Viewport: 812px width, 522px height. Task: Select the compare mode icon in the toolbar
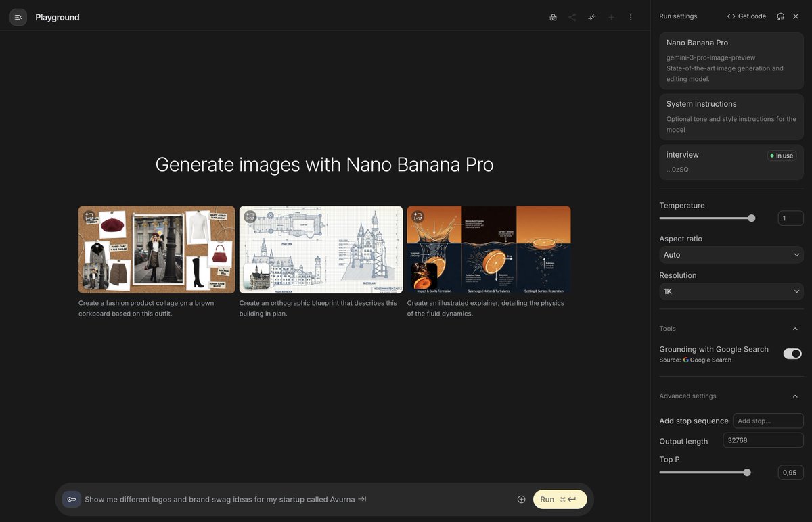click(591, 17)
